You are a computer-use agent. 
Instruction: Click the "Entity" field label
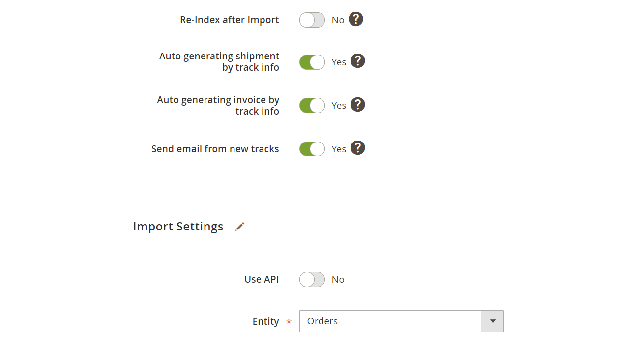[265, 321]
